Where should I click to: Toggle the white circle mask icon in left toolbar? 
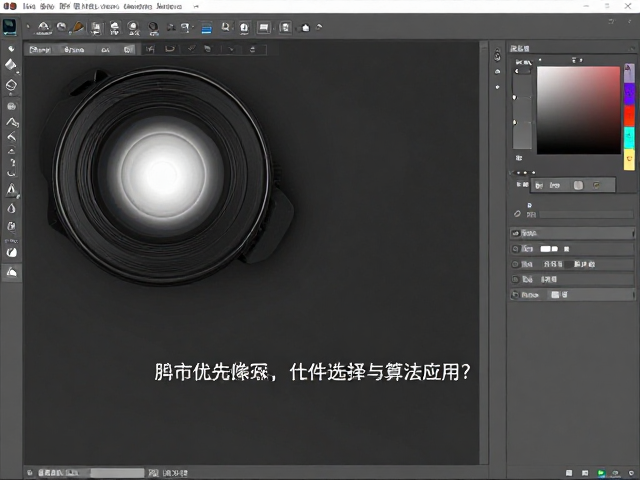tap(11, 252)
